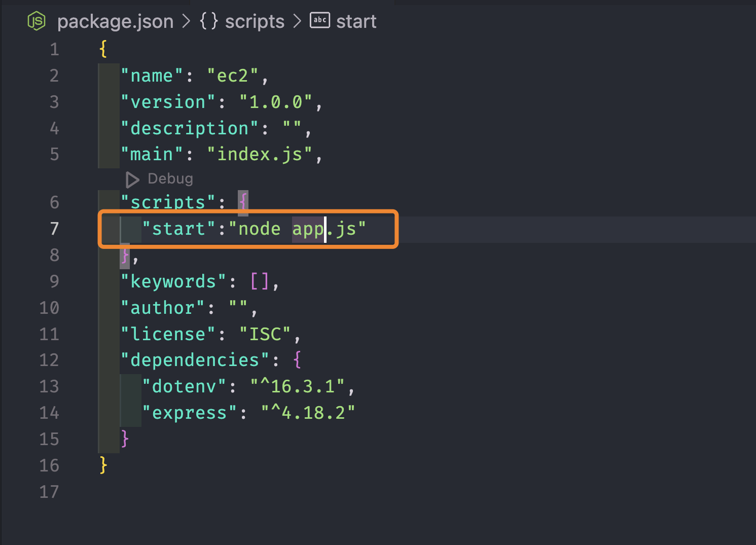Screen dimensions: 756x545
Task: Open the package.json breadcrumb item
Action: pos(115,22)
